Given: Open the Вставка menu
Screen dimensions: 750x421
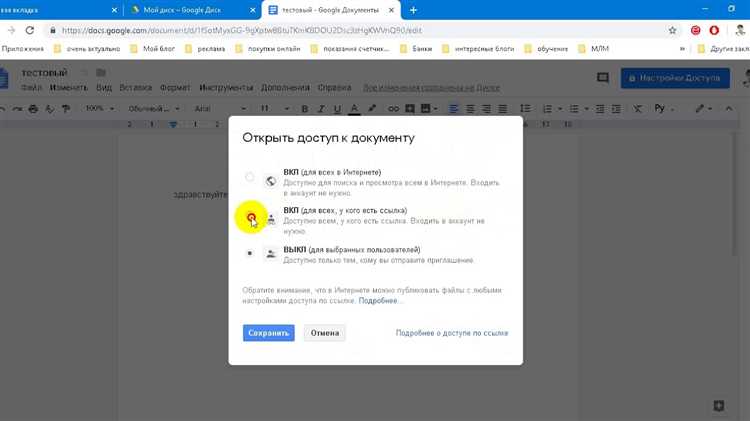Looking at the screenshot, I should point(135,88).
